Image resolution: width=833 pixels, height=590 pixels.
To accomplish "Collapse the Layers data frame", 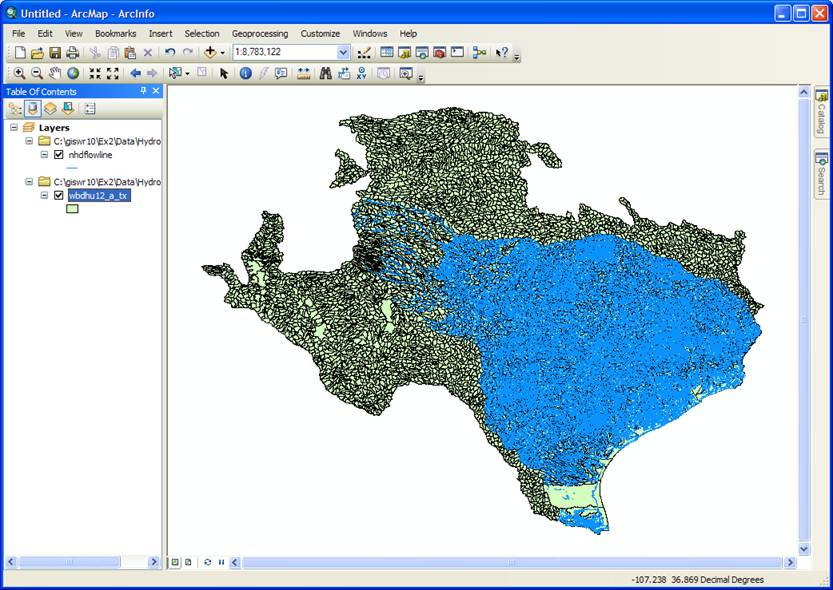I will coord(15,128).
